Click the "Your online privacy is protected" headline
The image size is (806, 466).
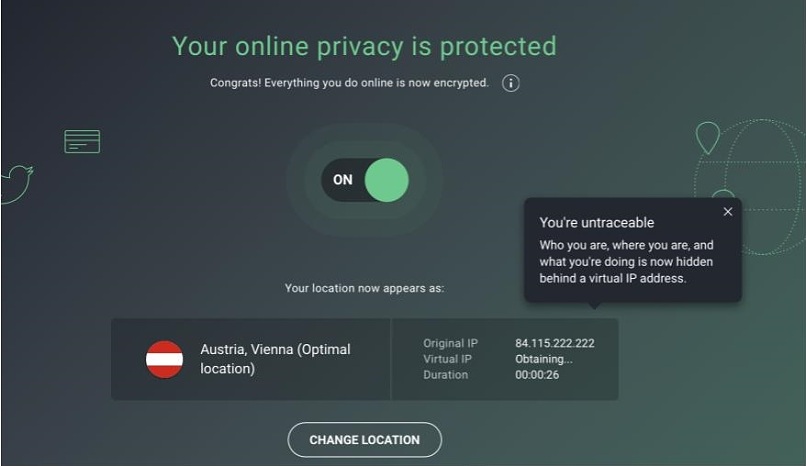364,47
